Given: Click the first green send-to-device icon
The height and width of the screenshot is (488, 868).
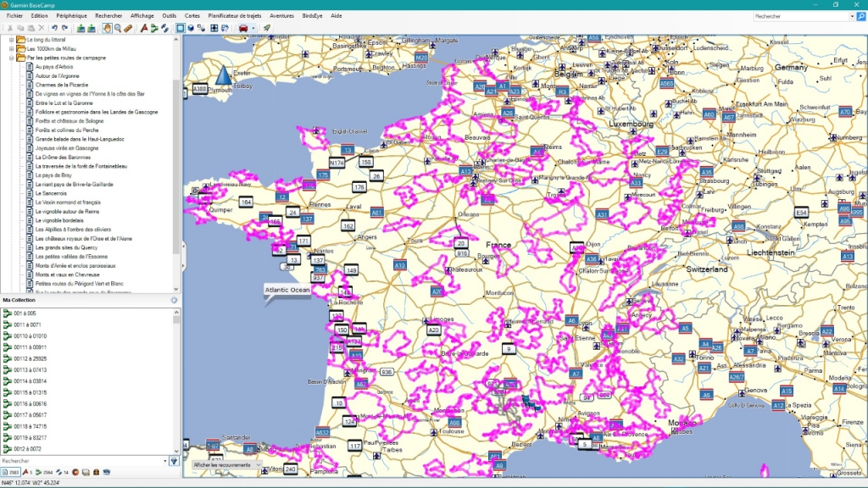Looking at the screenshot, I should pos(81,28).
